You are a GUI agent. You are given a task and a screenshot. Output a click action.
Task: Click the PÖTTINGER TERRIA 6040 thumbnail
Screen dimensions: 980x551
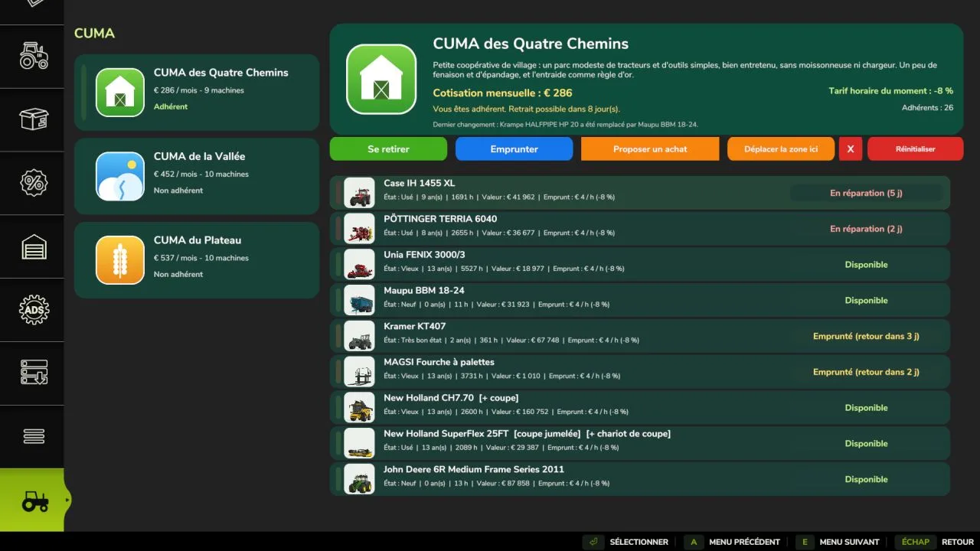click(359, 229)
